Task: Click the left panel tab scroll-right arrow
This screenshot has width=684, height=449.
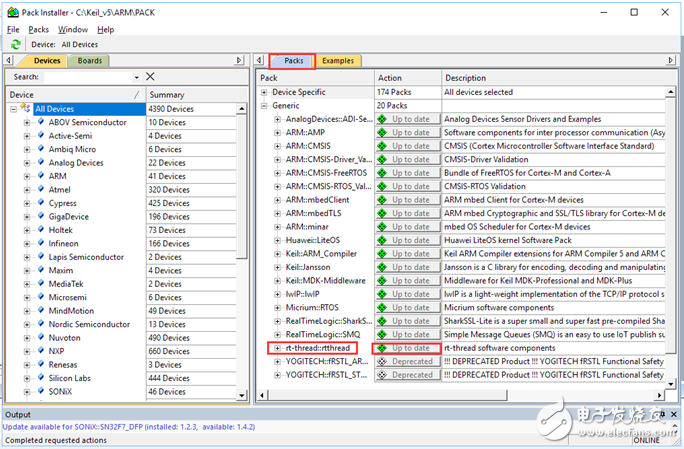Action: 239,60
